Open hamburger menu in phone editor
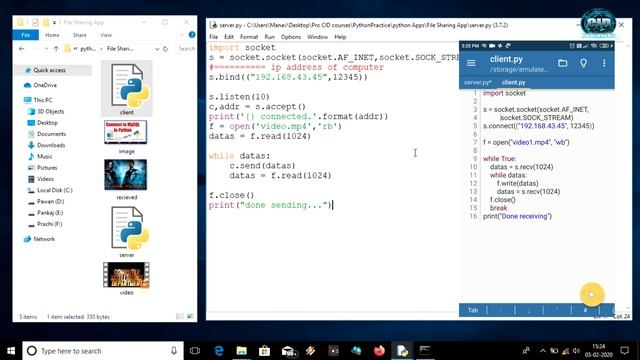The width and height of the screenshot is (640, 360). point(471,63)
